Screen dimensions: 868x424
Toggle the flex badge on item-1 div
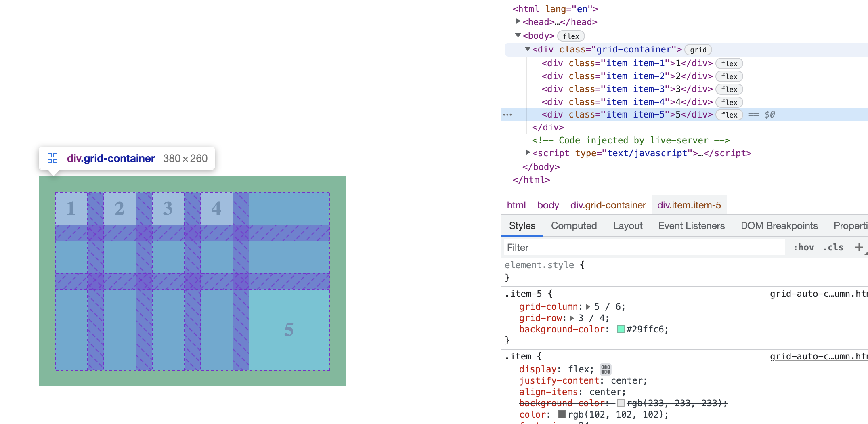coord(729,63)
